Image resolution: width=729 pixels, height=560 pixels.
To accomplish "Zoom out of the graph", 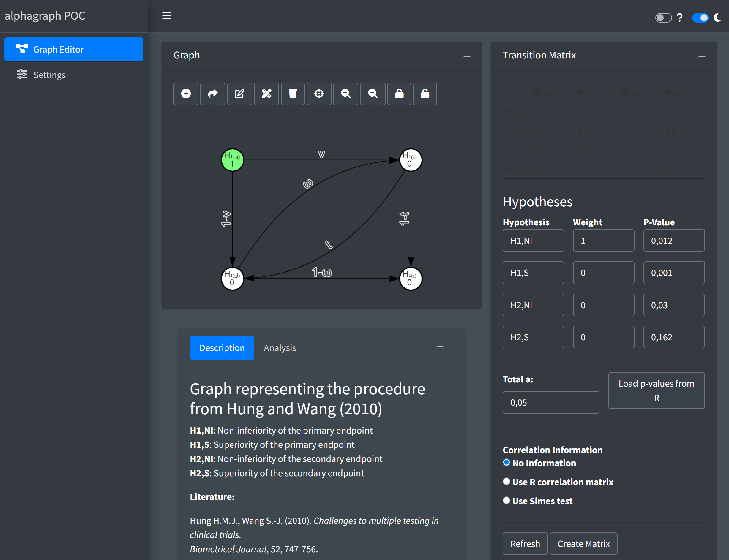I will [x=373, y=94].
